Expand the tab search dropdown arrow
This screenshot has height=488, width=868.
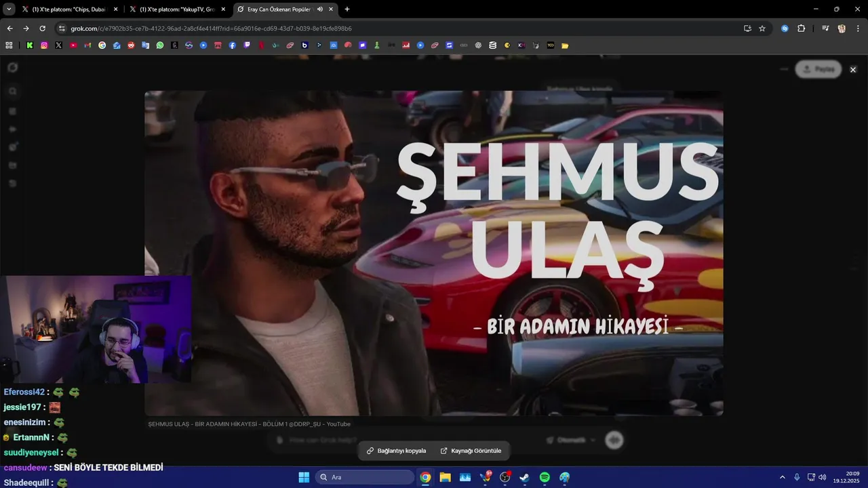9,9
